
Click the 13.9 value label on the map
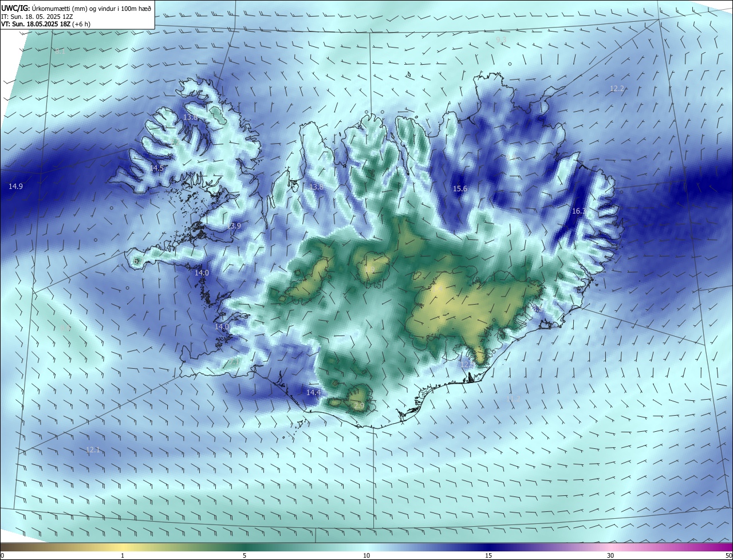(234, 226)
